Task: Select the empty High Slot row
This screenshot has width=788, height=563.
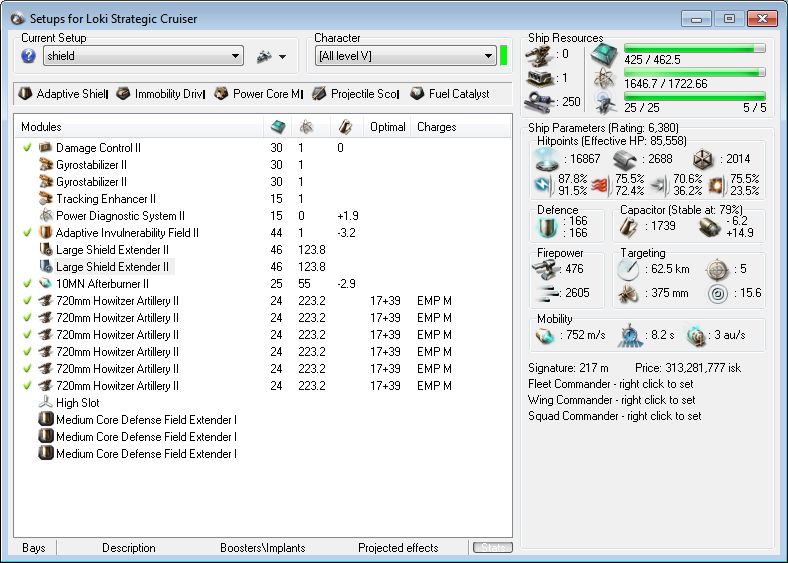Action: tap(263, 403)
